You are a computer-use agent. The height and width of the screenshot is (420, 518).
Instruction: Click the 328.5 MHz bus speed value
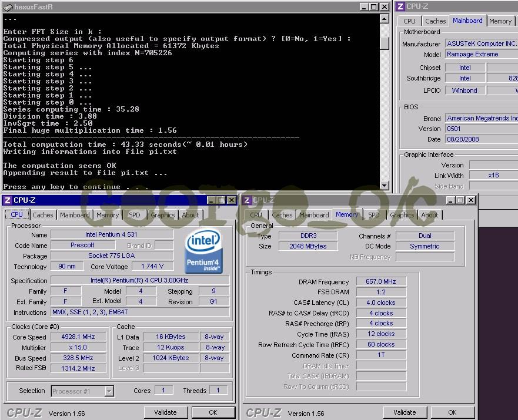78,358
